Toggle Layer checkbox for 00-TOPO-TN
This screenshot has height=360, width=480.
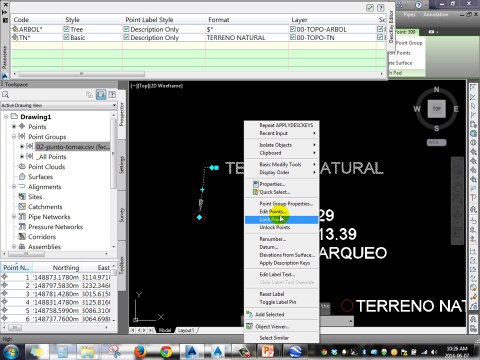coord(293,37)
